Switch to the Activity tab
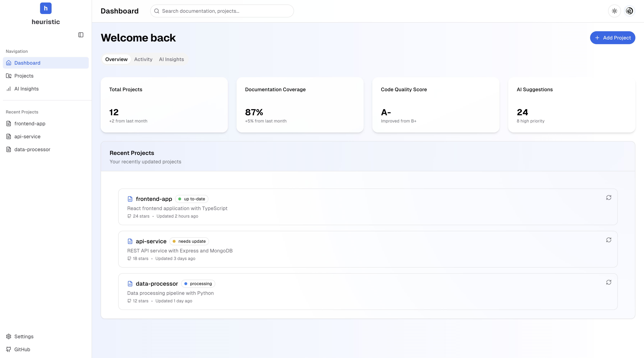Viewport: 644px width, 358px height. point(143,59)
